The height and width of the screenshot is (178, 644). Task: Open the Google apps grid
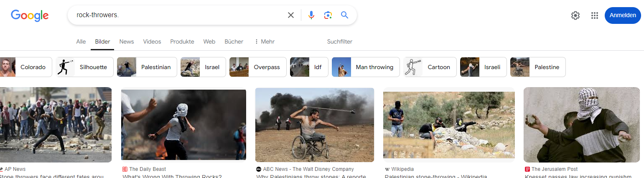(595, 15)
